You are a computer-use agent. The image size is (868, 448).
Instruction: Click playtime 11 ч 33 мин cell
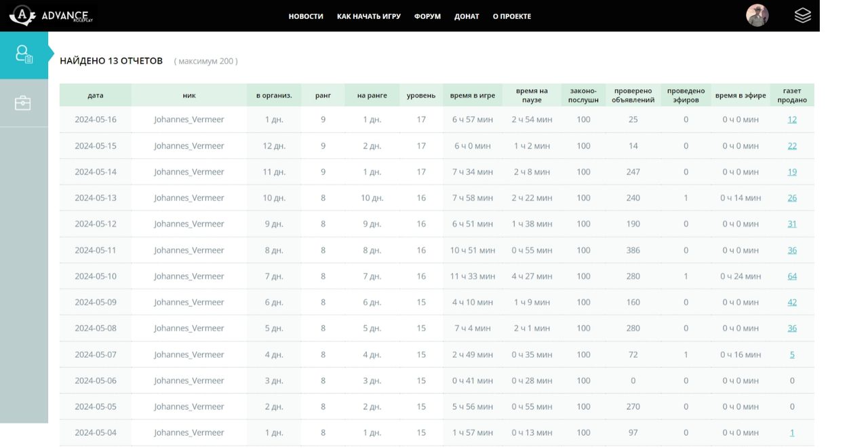[473, 276]
